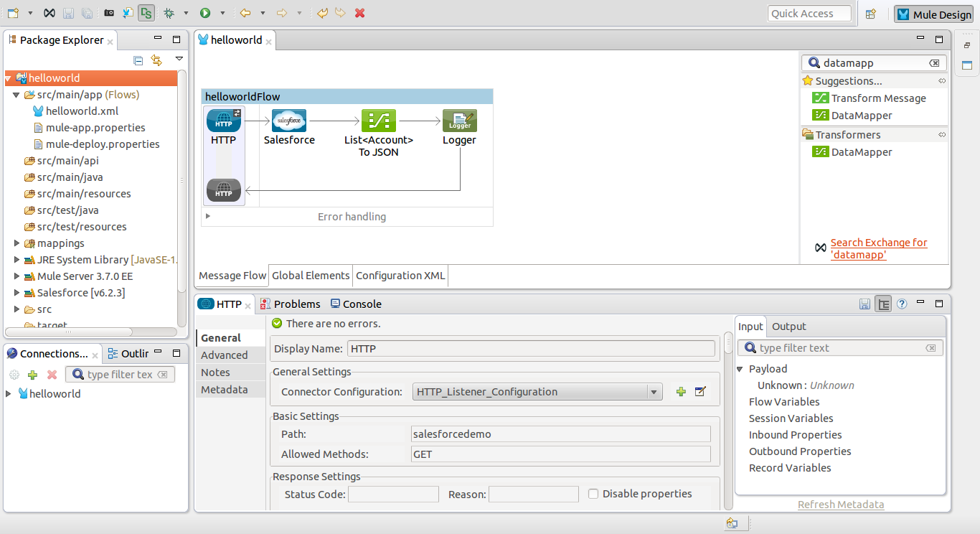The height and width of the screenshot is (534, 980).
Task: Open the Run configurations dropdown arrow
Action: pos(222,13)
